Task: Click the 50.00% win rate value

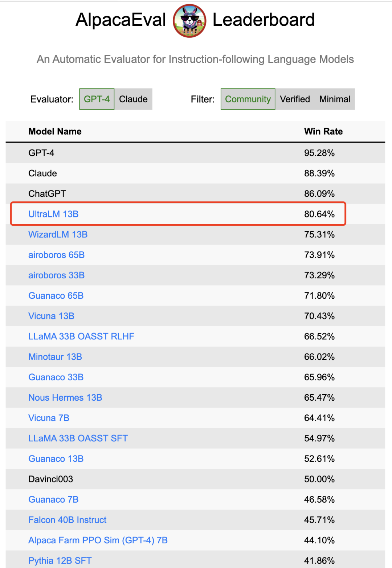Action: pos(319,479)
